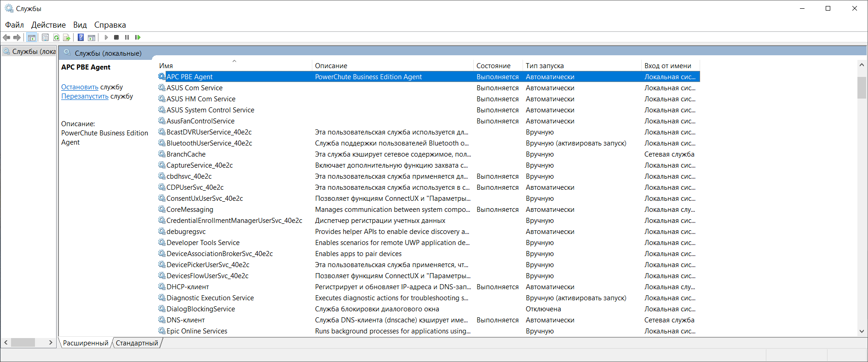868x362 pixels.
Task: Click the gear icon beside debugregsvc
Action: coord(162,231)
